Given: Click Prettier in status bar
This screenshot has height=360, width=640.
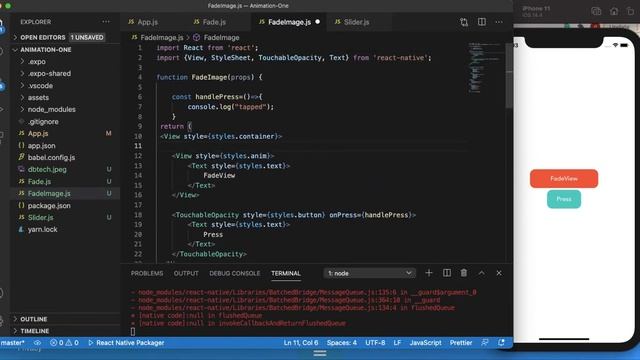Looking at the screenshot, I should coord(461,343).
